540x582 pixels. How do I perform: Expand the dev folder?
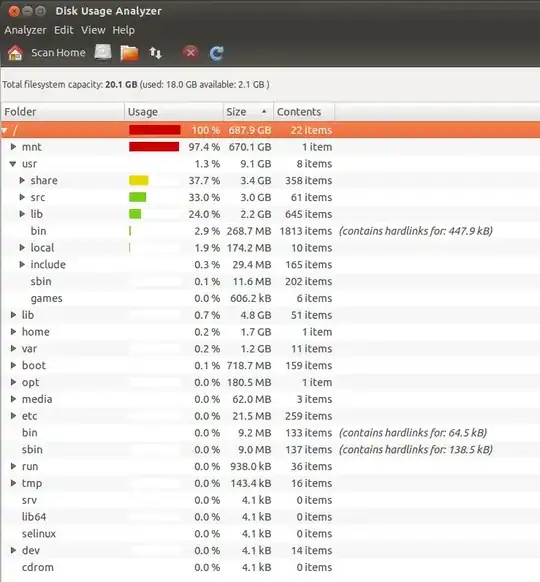[x=13, y=550]
